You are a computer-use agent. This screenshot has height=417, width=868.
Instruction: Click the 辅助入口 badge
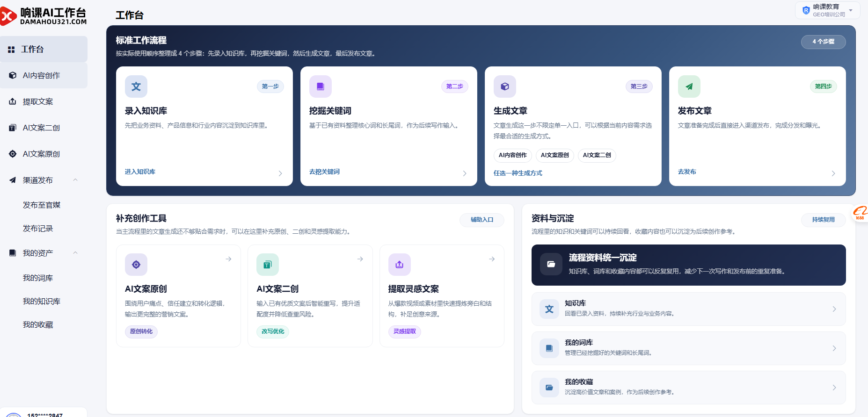click(x=481, y=220)
